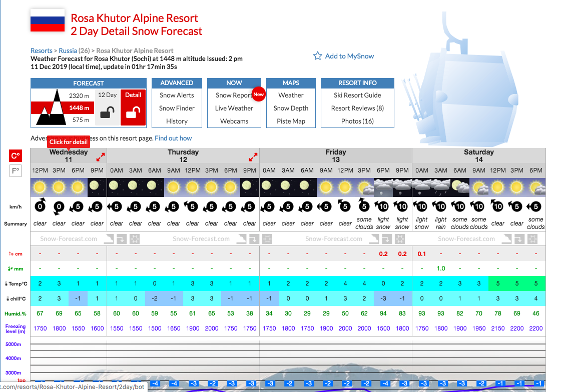This screenshot has height=392, width=562.
Task: Click the Friday 13 day header
Action: tap(336, 155)
